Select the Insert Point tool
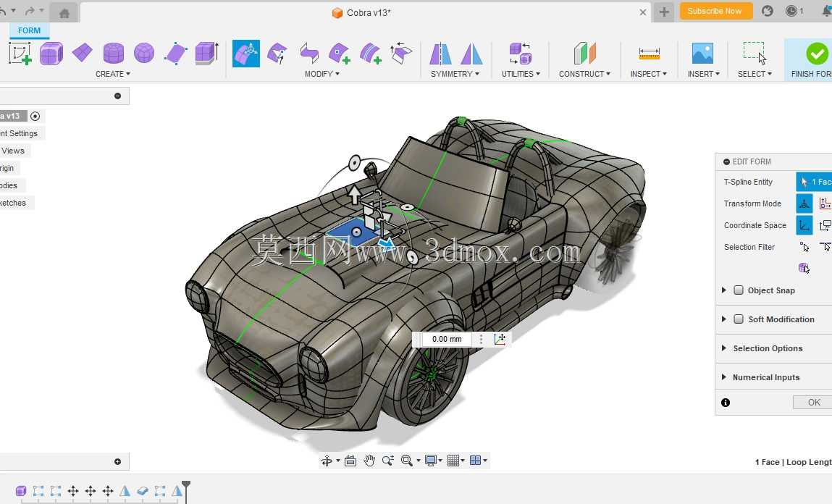 [x=339, y=53]
